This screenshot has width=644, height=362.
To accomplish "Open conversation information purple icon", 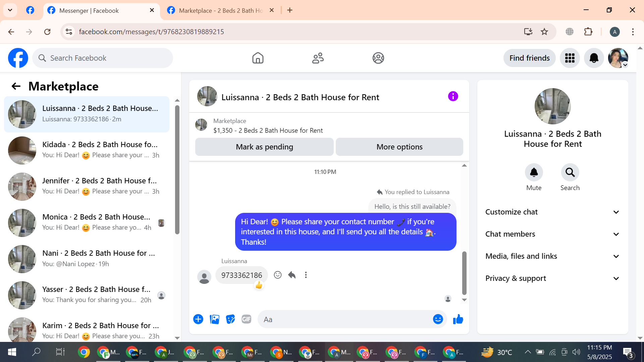I will [453, 97].
